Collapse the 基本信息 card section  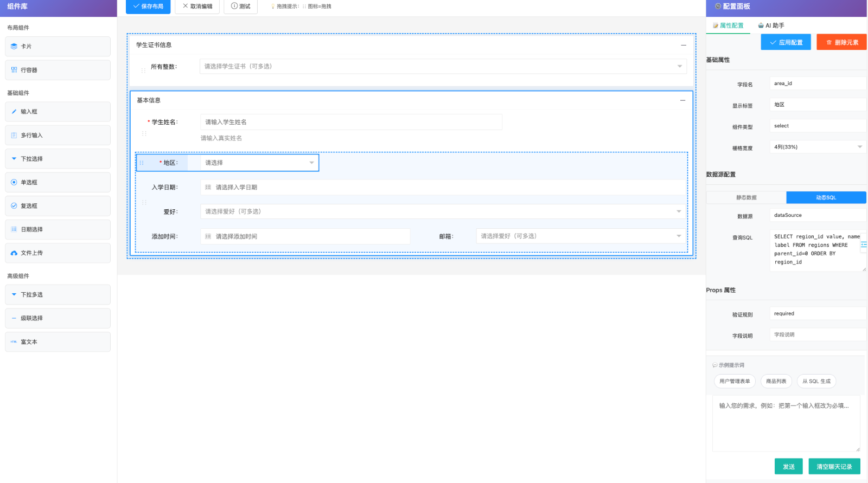pyautogui.click(x=682, y=100)
